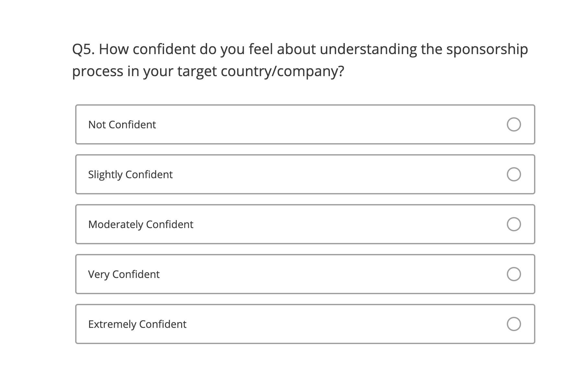Select the Not Confident radio button

point(514,124)
